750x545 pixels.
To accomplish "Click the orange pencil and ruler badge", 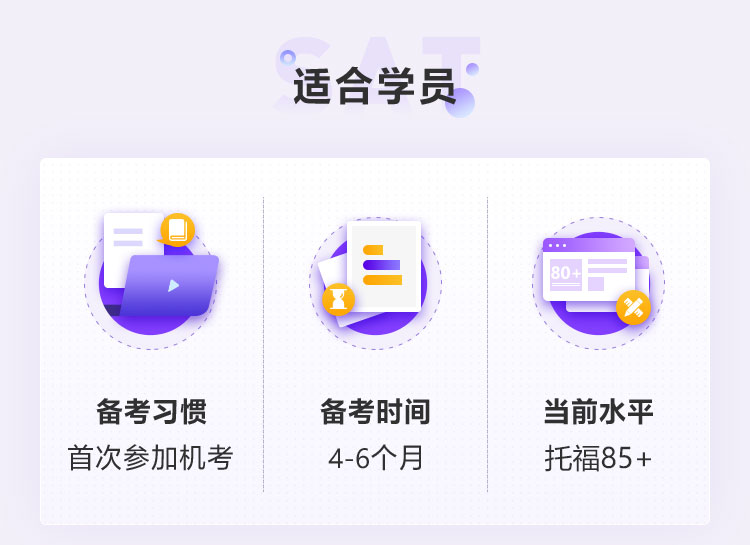I will click(633, 307).
